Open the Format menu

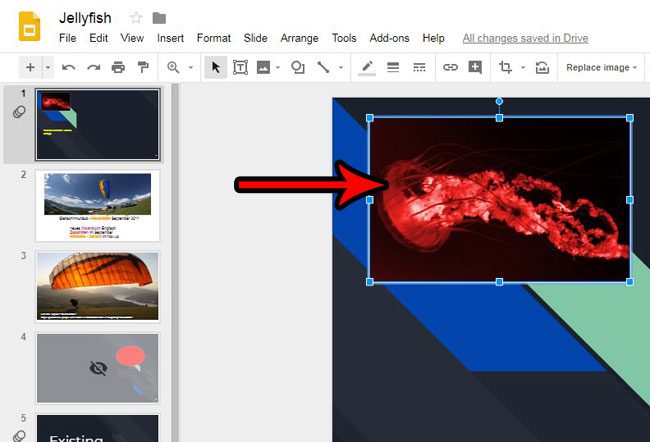coord(214,38)
